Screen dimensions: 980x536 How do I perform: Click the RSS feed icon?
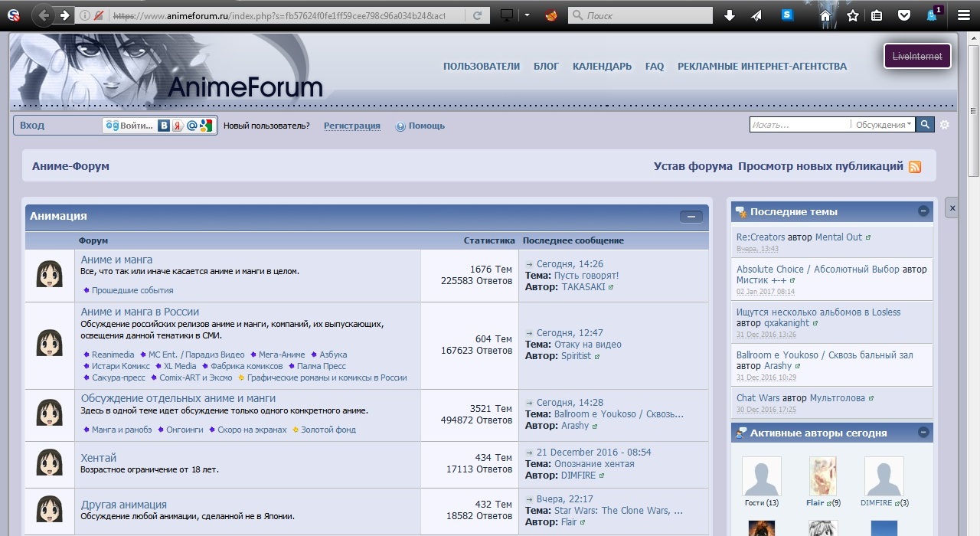[x=915, y=167]
